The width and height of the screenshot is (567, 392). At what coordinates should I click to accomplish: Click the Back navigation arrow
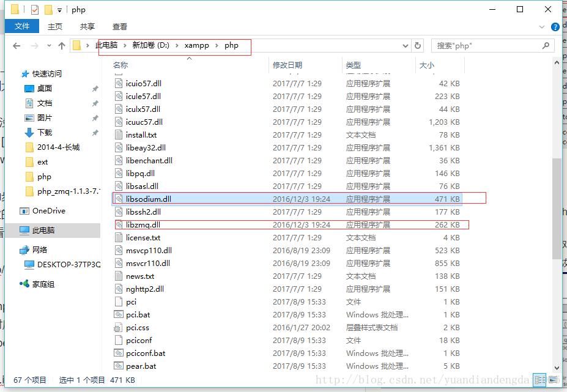pyautogui.click(x=16, y=45)
